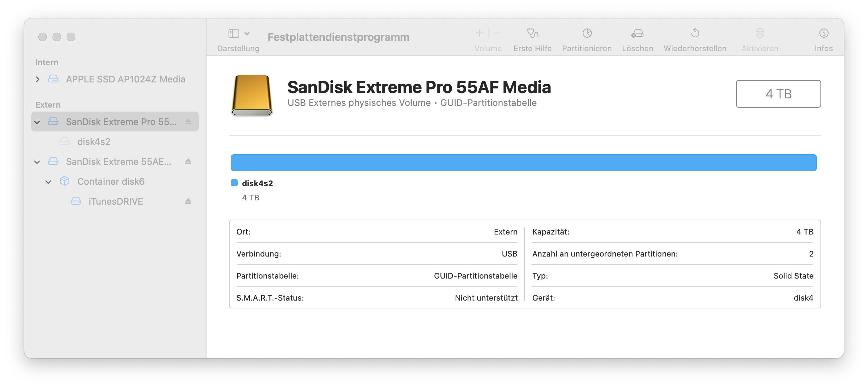
Task: Click the 4 TB capacity button
Action: [779, 93]
